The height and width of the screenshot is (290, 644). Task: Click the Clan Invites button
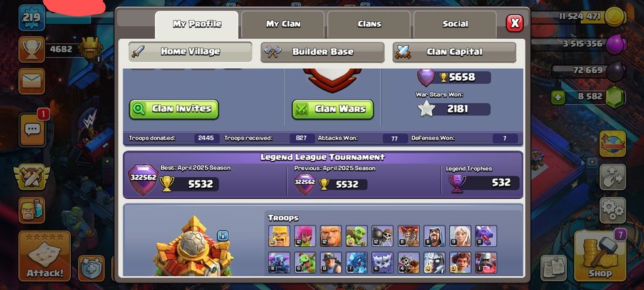(174, 109)
